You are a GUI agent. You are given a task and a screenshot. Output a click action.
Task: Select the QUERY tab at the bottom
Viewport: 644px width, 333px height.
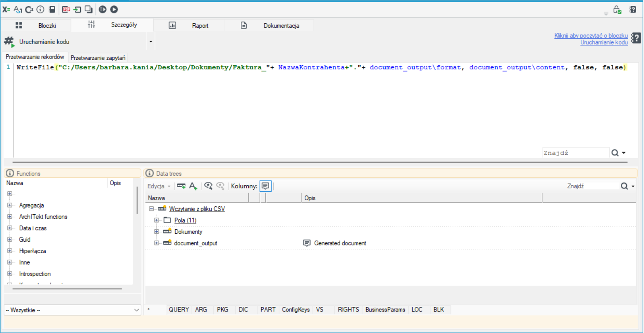179,309
